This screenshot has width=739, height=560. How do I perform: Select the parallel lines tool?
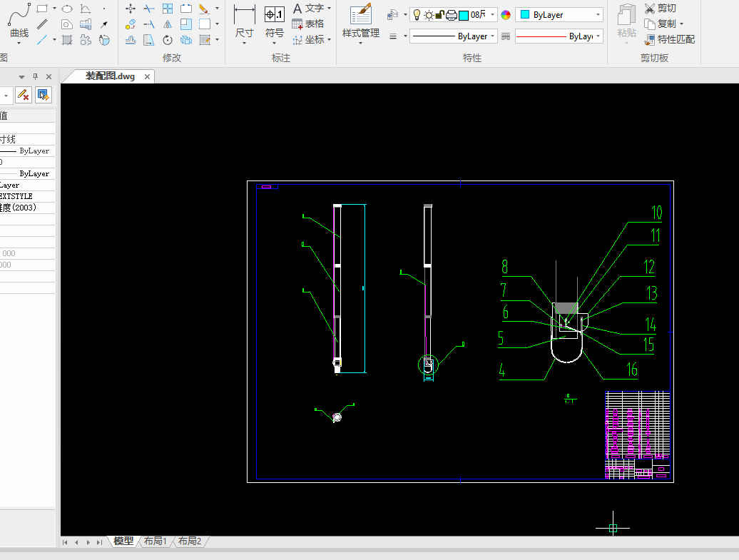42,24
